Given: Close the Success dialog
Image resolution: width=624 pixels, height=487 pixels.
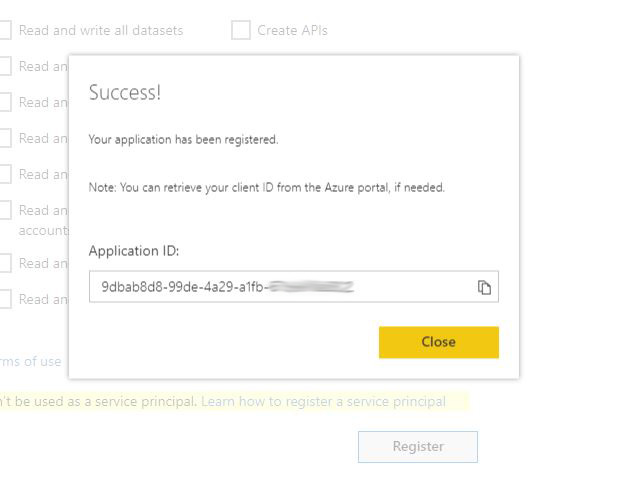Looking at the screenshot, I should tap(438, 342).
